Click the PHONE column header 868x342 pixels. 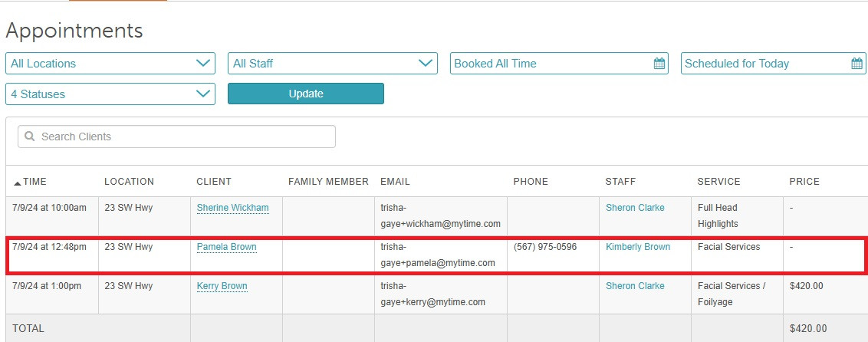pos(531,182)
